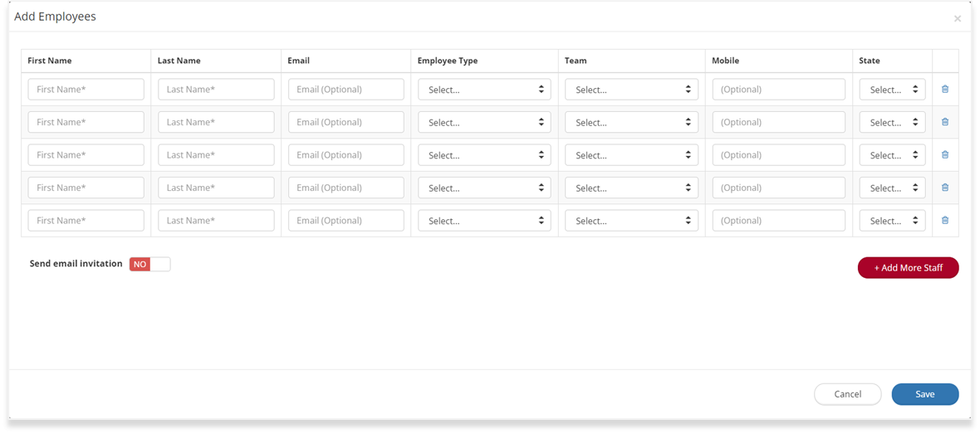
Task: Cancel adding employees
Action: point(847,394)
